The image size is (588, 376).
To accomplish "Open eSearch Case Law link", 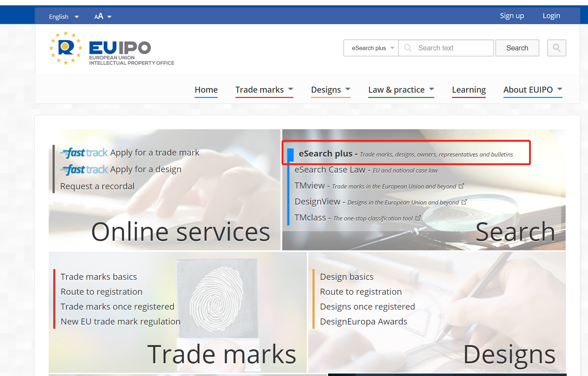I will pyautogui.click(x=366, y=170).
